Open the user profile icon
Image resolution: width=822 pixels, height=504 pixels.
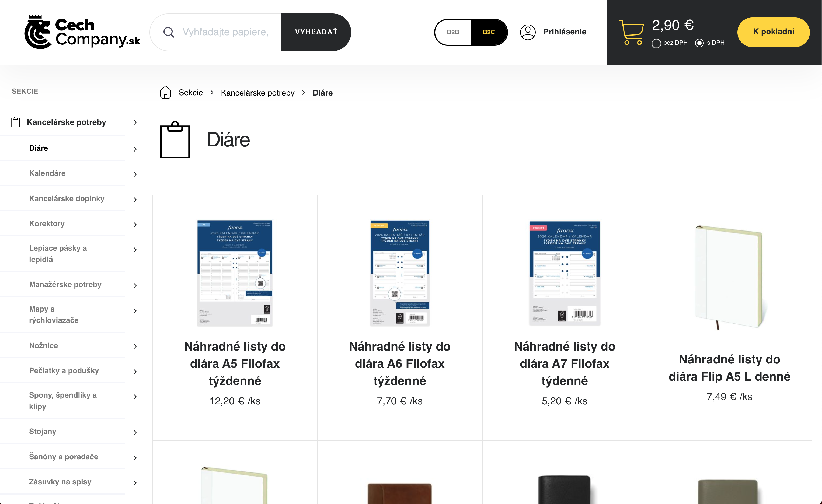click(528, 32)
